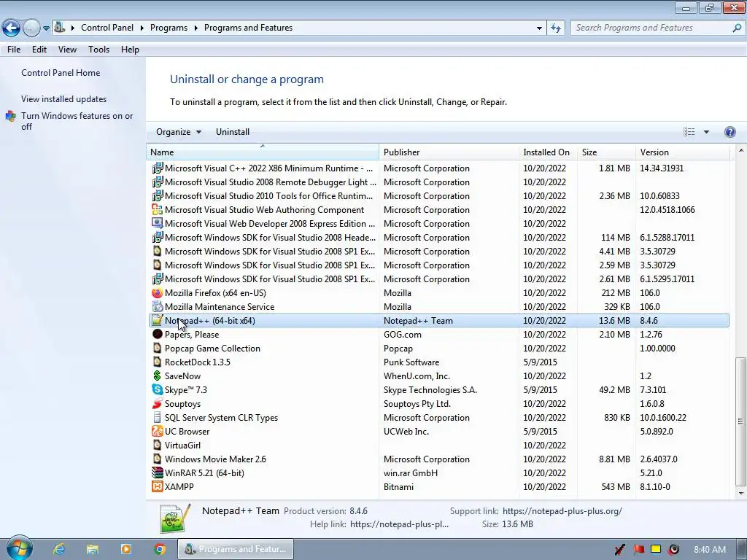Click the list scrollbar down arrow

click(741, 494)
